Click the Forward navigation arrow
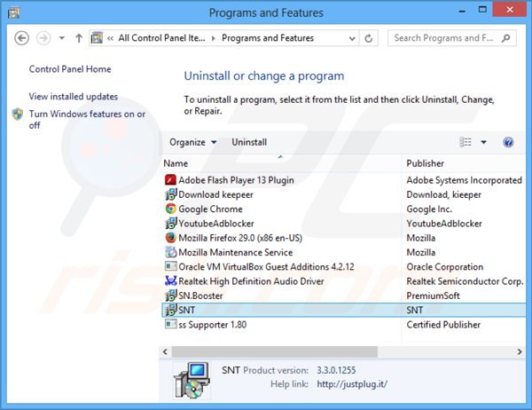 click(x=43, y=38)
